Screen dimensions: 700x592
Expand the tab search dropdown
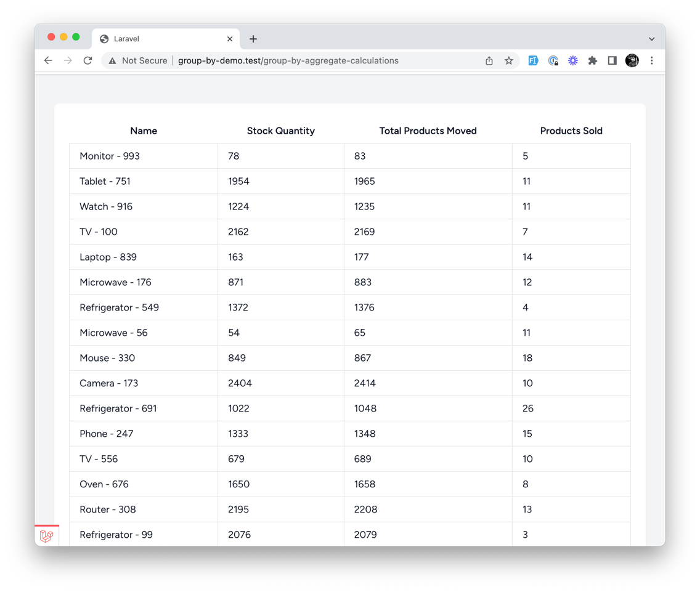coord(652,39)
